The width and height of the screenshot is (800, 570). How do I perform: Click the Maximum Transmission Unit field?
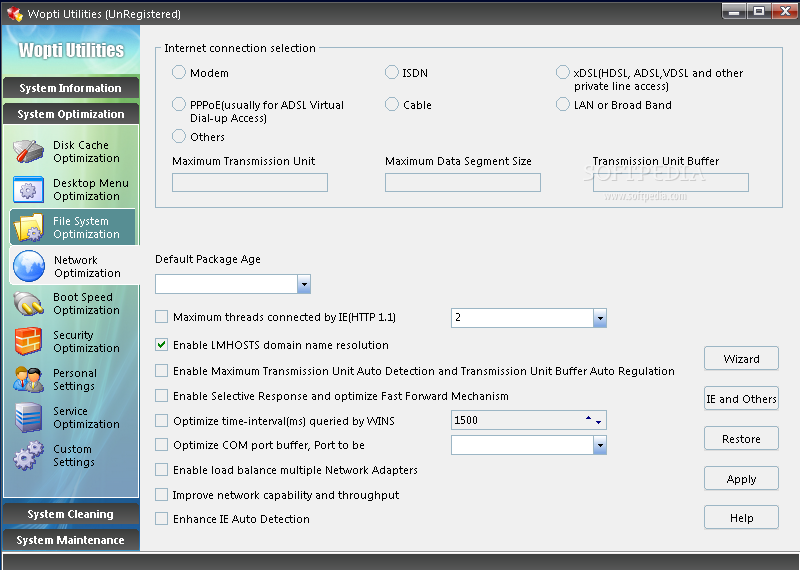tap(250, 183)
